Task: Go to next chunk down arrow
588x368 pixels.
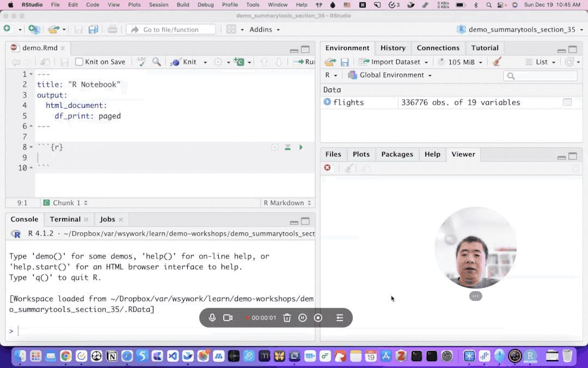Action: (x=279, y=62)
